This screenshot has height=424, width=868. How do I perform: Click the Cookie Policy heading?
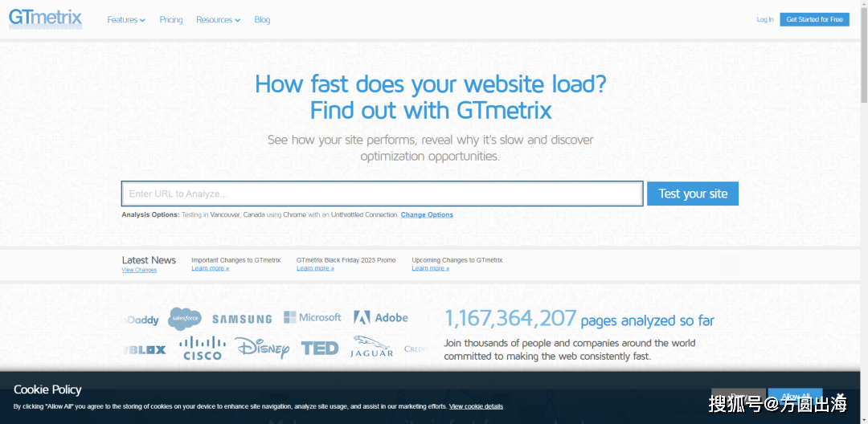click(x=47, y=389)
